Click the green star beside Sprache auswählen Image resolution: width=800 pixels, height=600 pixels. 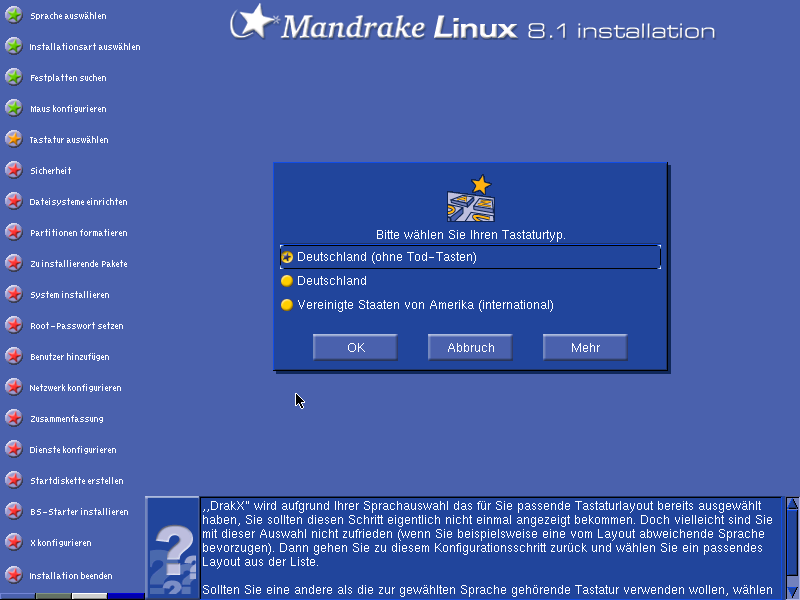(14, 15)
